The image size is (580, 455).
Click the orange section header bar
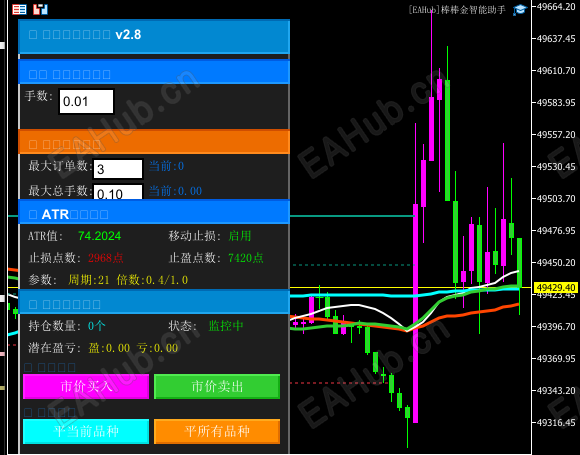pos(154,142)
